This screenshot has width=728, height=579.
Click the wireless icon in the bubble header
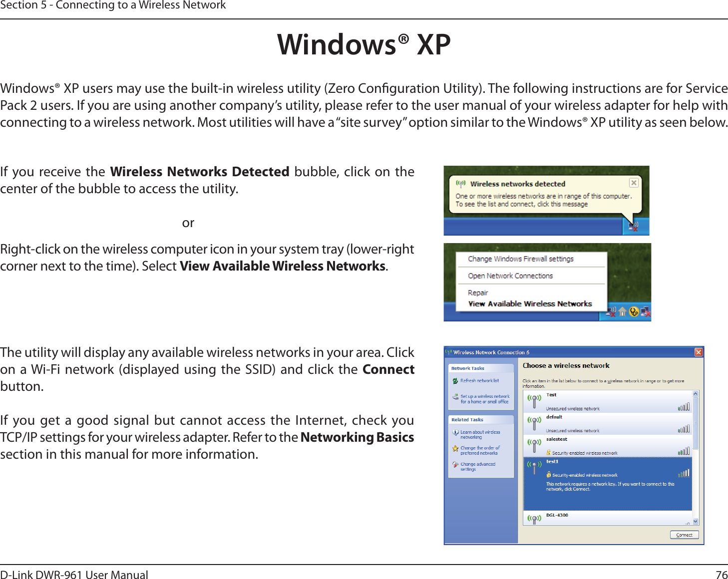461,184
